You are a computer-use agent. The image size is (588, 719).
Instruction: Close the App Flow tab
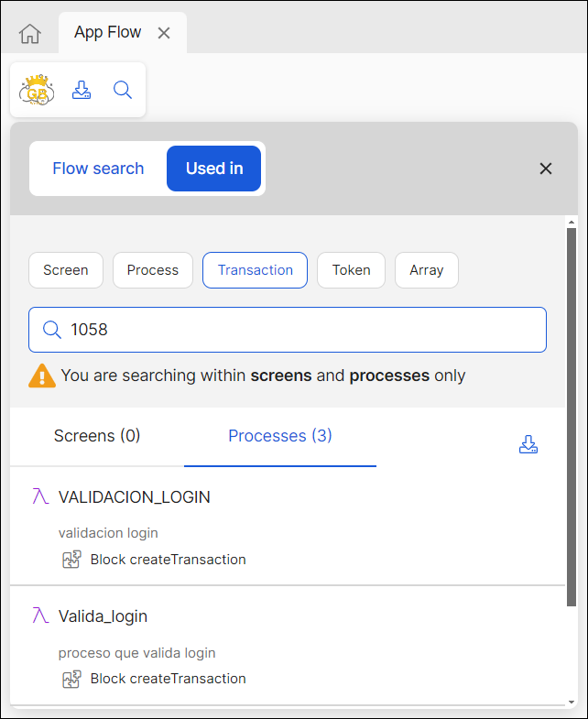[x=164, y=33]
